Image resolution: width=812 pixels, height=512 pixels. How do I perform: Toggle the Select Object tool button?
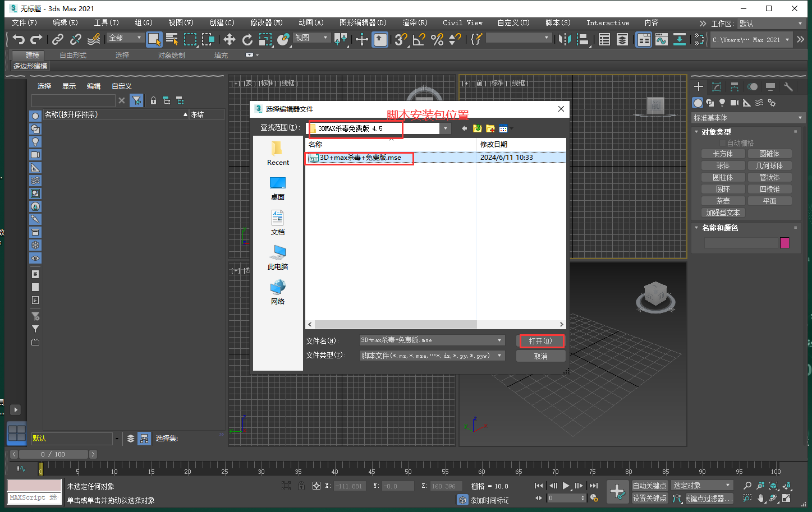click(154, 39)
